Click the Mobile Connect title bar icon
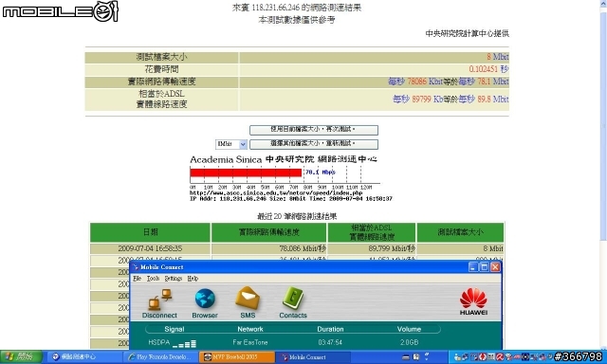This screenshot has height=364, width=607. pyautogui.click(x=136, y=267)
